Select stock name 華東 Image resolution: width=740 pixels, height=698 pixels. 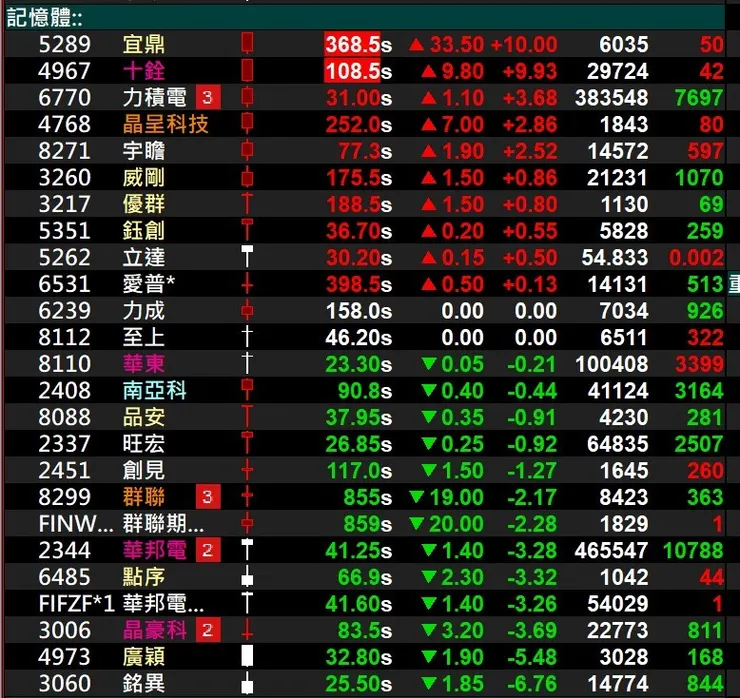pyautogui.click(x=144, y=364)
